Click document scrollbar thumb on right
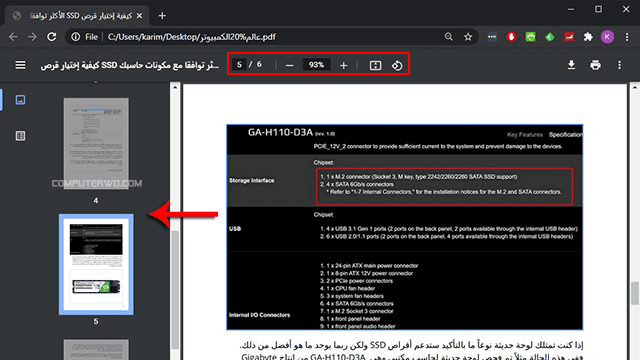 [x=635, y=293]
